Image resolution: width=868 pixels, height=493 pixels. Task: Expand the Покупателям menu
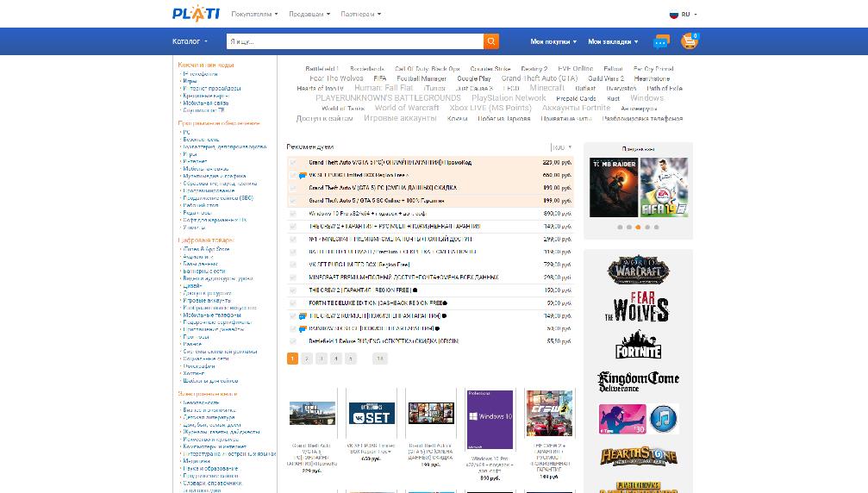click(x=254, y=15)
